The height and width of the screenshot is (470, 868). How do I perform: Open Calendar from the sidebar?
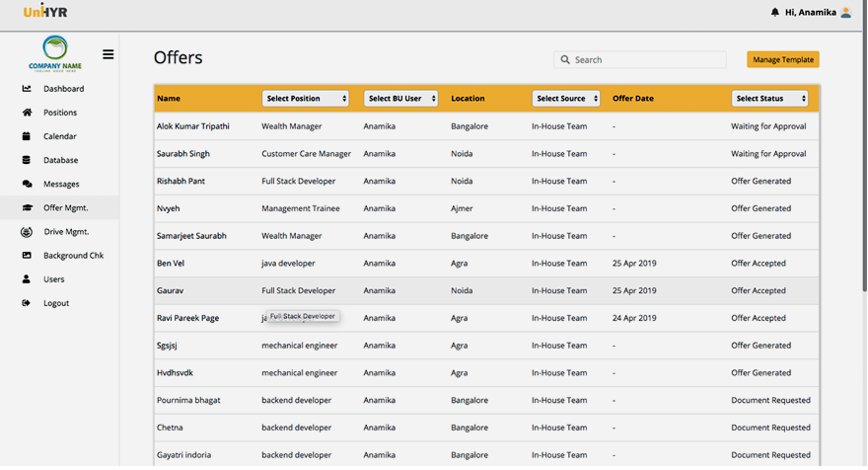pyautogui.click(x=60, y=136)
